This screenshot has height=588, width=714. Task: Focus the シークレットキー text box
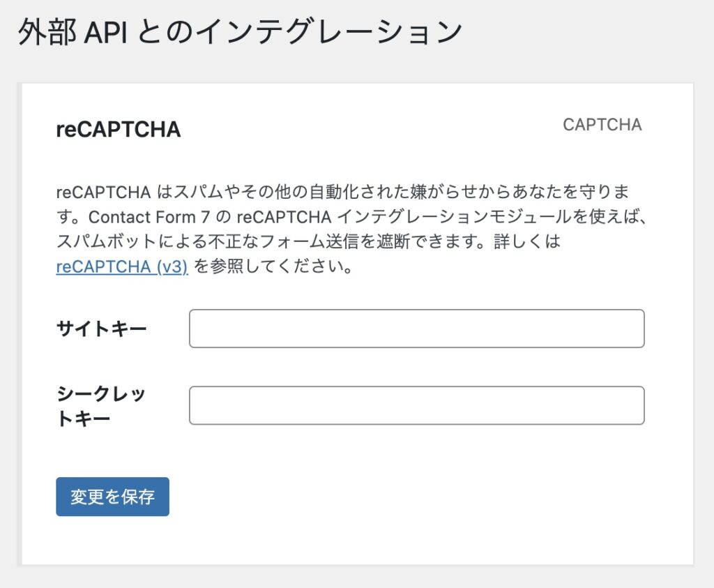pos(416,405)
